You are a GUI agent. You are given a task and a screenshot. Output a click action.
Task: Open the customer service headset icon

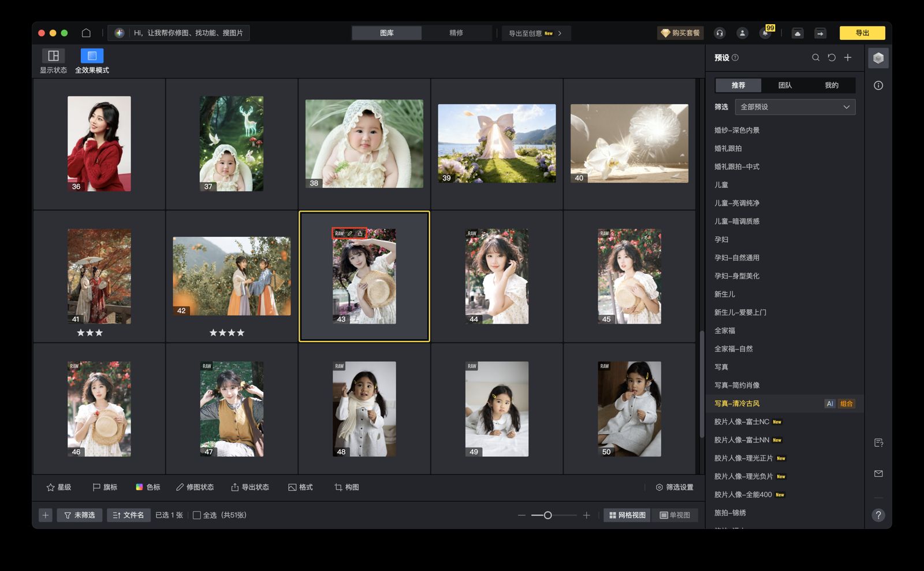click(720, 33)
